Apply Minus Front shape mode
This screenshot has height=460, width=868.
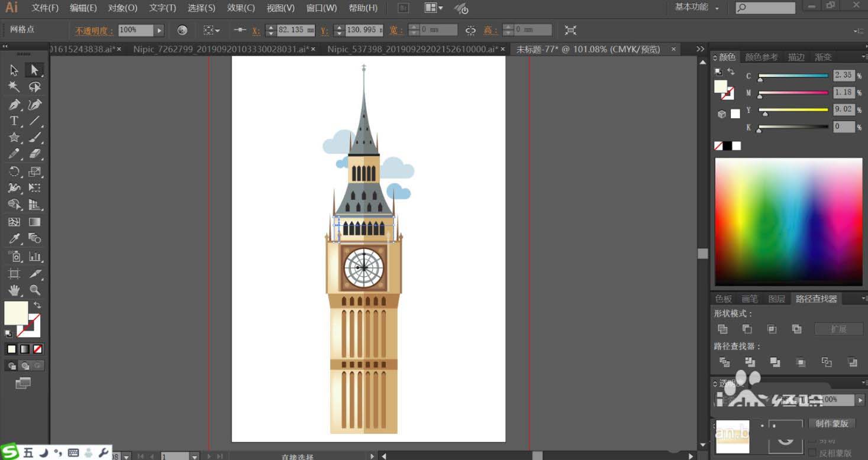(747, 329)
